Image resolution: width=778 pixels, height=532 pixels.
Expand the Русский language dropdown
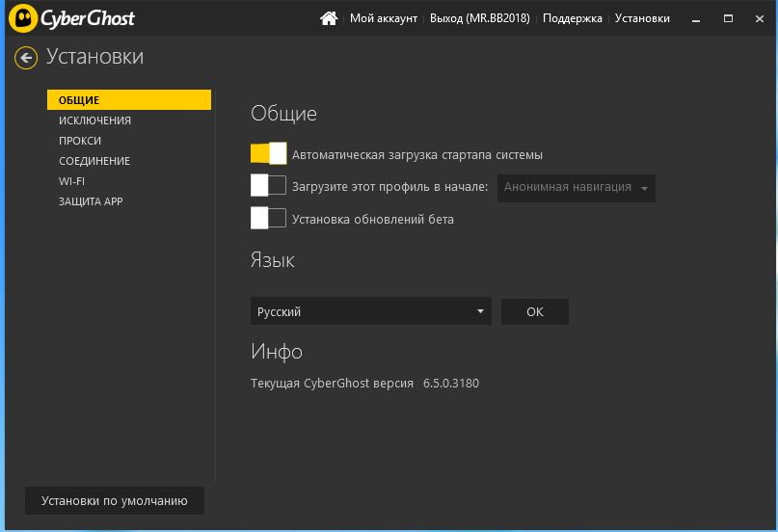click(370, 311)
